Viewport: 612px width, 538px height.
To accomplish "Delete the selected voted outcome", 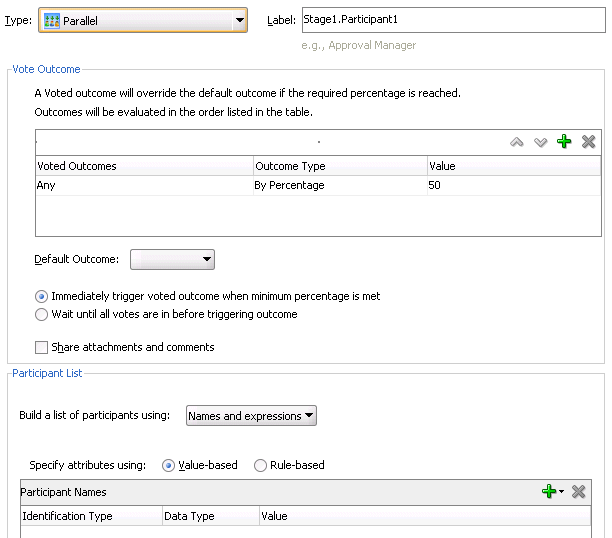I will click(x=588, y=142).
